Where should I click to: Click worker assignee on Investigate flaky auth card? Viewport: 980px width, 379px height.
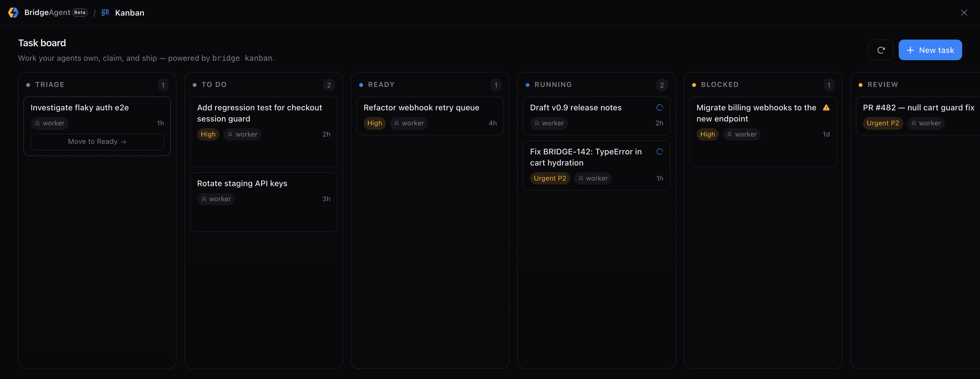pos(50,123)
